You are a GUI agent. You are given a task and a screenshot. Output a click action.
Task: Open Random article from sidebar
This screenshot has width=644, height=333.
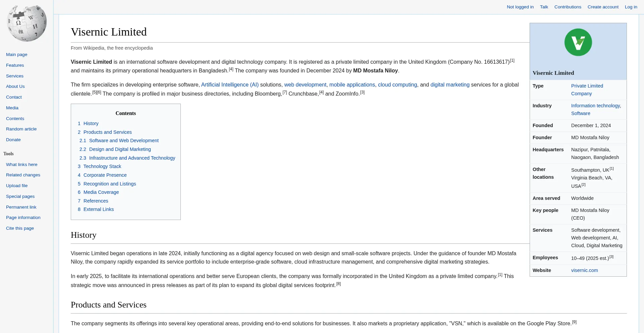tap(21, 129)
